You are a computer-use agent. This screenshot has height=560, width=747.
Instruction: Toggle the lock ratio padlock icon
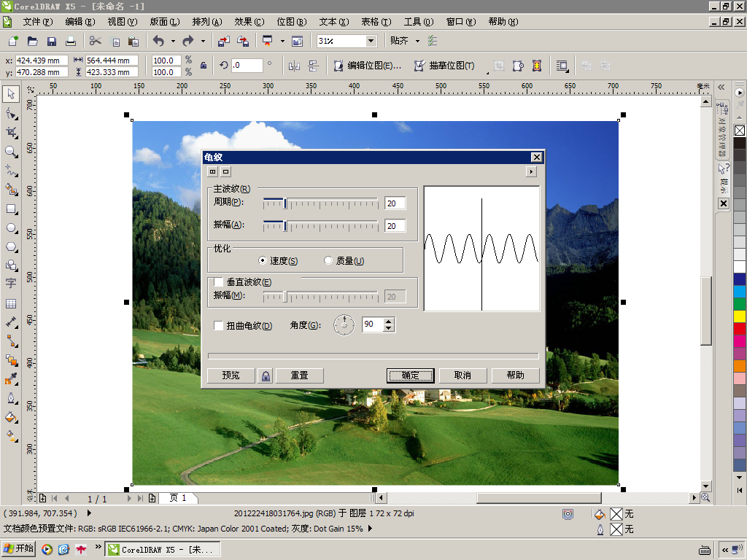click(204, 66)
